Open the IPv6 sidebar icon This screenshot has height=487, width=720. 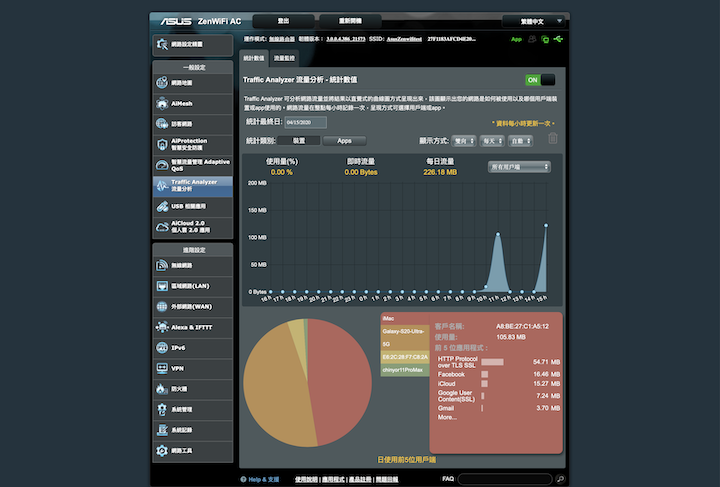162,348
